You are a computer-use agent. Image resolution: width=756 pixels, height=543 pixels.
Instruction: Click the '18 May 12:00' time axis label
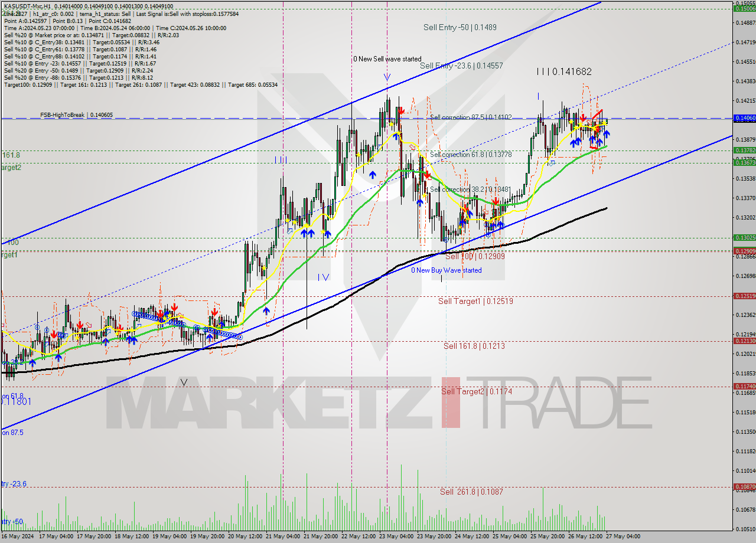tap(132, 537)
